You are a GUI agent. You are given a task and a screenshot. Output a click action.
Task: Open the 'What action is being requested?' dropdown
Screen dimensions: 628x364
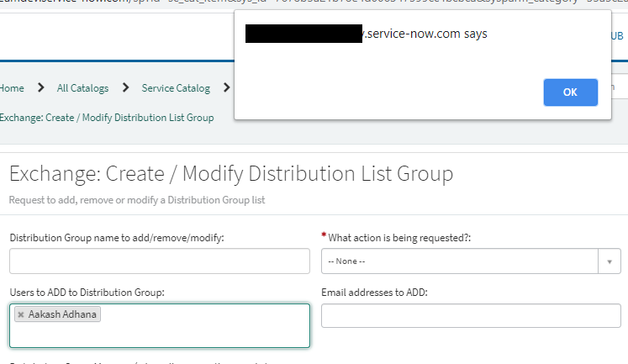(471, 261)
